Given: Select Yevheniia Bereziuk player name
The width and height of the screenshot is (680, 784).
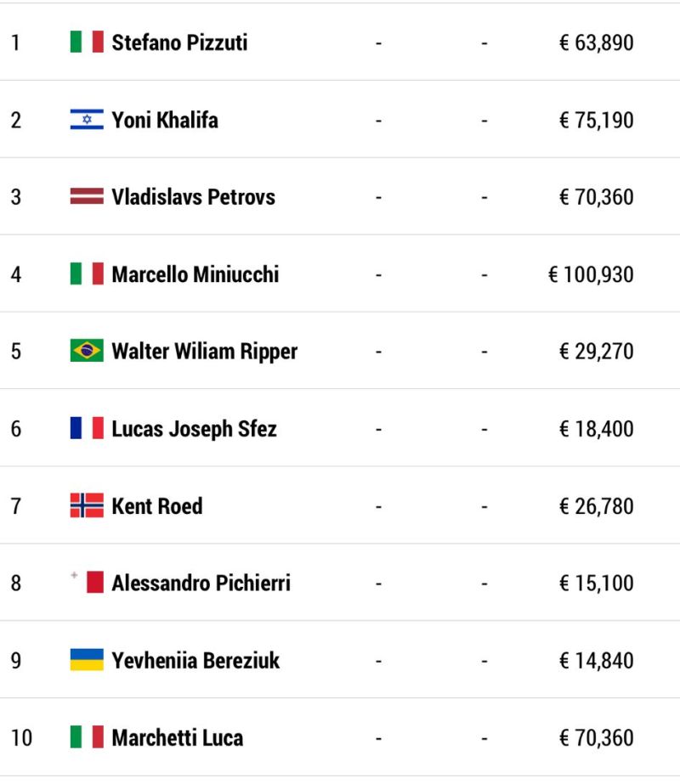Looking at the screenshot, I should (x=195, y=661).
